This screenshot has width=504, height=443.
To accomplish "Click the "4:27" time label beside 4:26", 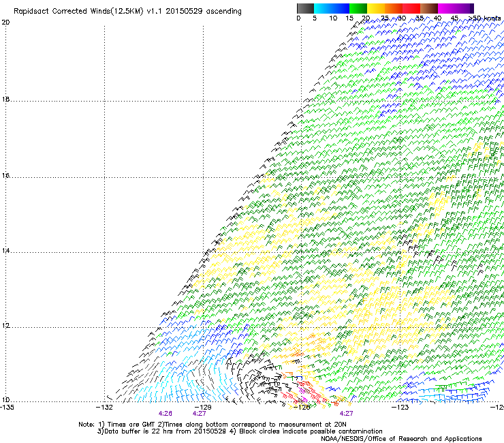I will click(x=200, y=414).
